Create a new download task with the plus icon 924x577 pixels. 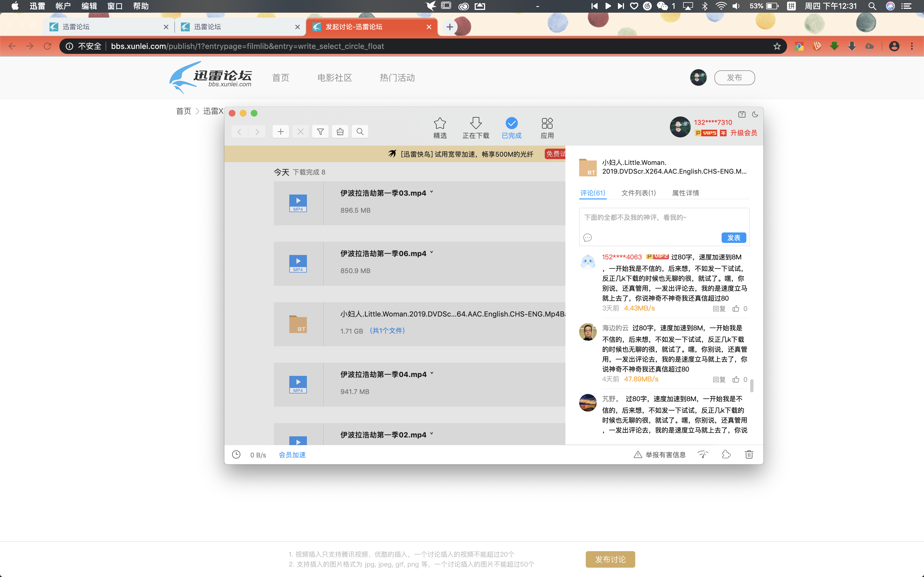click(280, 131)
